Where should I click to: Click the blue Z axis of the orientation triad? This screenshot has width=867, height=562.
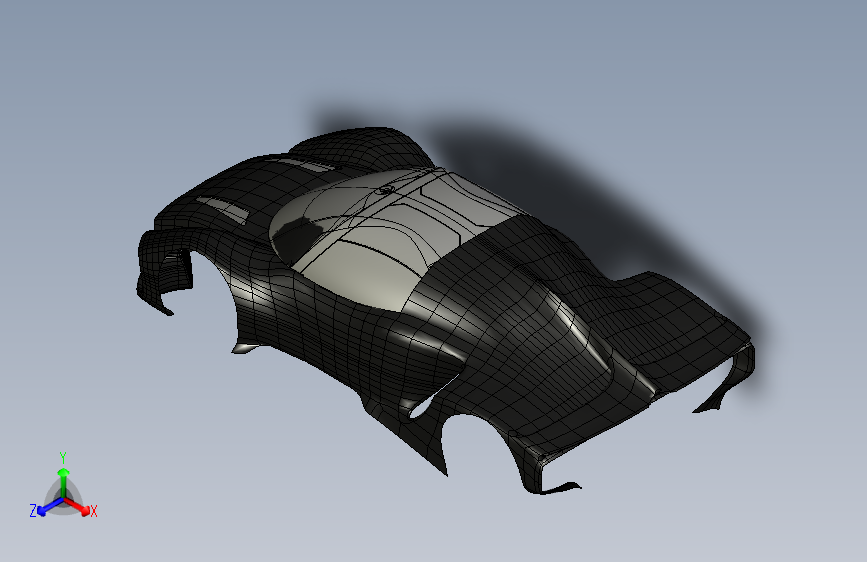pos(51,507)
